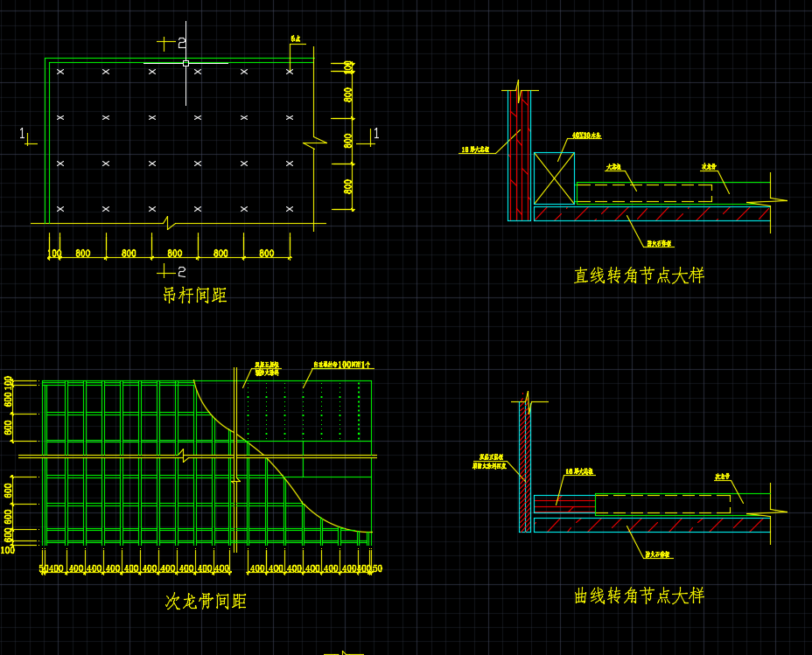Pick the self-tapping screw label containing 100
The image size is (812, 655).
[x=342, y=365]
